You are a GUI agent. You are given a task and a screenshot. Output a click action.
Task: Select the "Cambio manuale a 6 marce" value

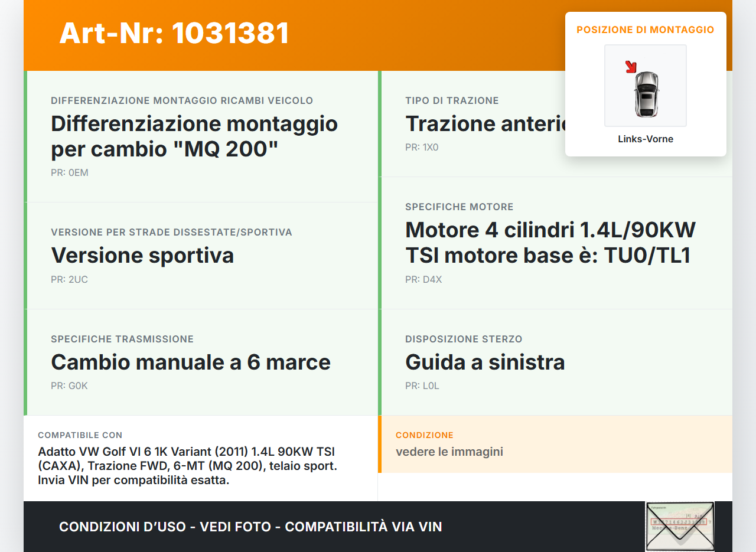pos(191,362)
